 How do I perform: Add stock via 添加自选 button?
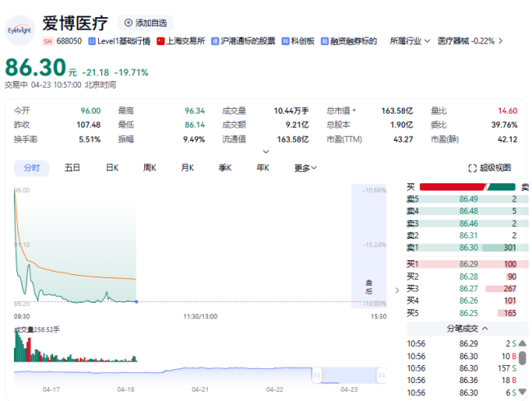(x=145, y=23)
